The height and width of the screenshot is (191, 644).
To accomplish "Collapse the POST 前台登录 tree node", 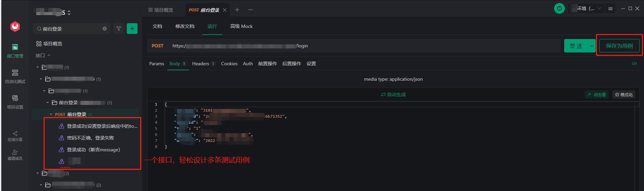I will tap(51, 115).
